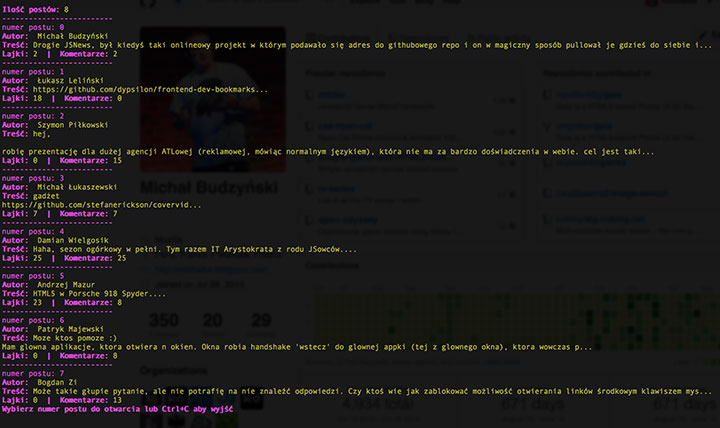The height and width of the screenshot is (428, 720).
Task: Click the dimmed profile avatar photo behind the terminal
Action: click(x=212, y=99)
